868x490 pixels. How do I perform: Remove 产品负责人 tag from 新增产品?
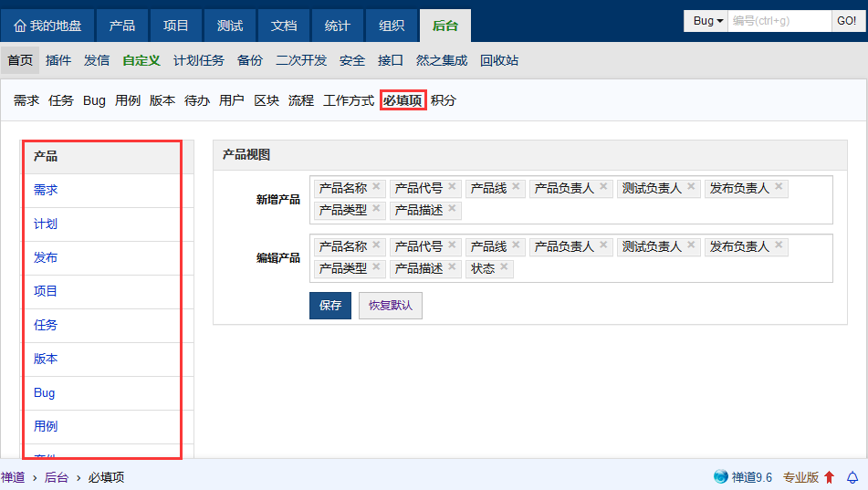[603, 186]
